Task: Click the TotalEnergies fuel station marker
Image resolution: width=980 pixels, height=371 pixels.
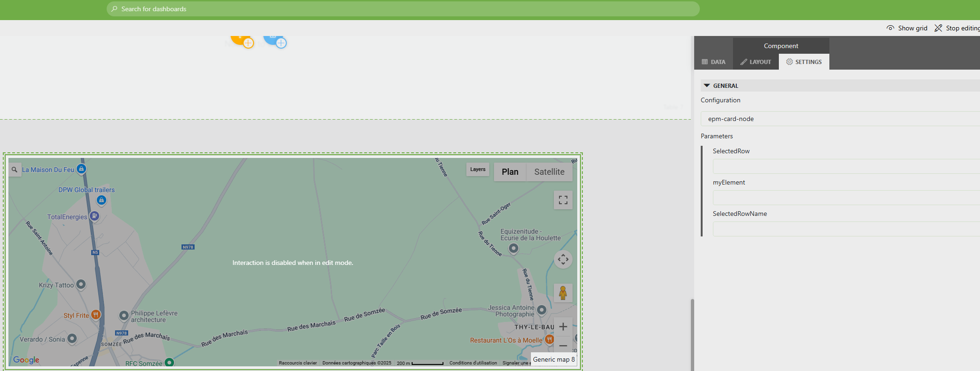Action: (x=94, y=216)
